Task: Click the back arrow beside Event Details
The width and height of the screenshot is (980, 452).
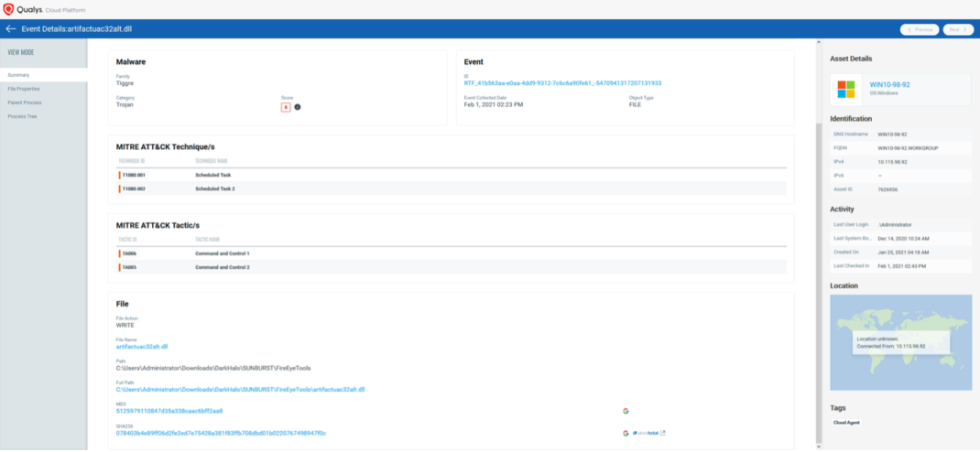Action: (11, 29)
